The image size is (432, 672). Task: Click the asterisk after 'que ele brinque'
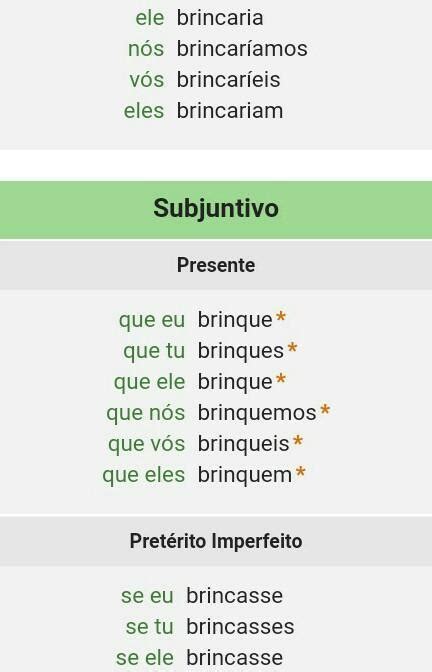click(281, 379)
